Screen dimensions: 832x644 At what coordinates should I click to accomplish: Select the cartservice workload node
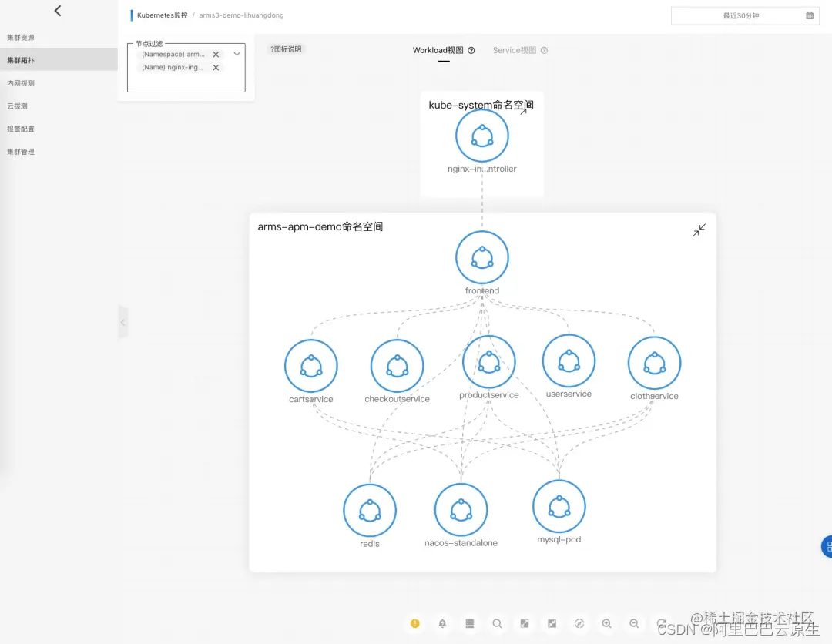tap(311, 366)
